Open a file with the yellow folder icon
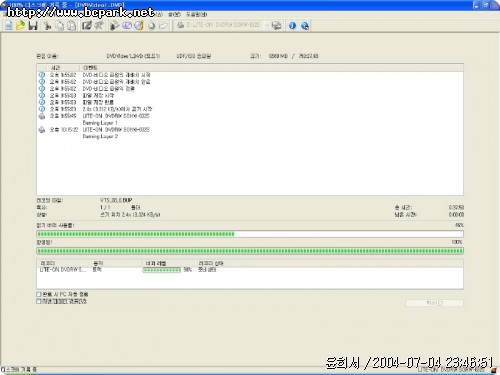The width and height of the screenshot is (500, 375). [x=20, y=26]
